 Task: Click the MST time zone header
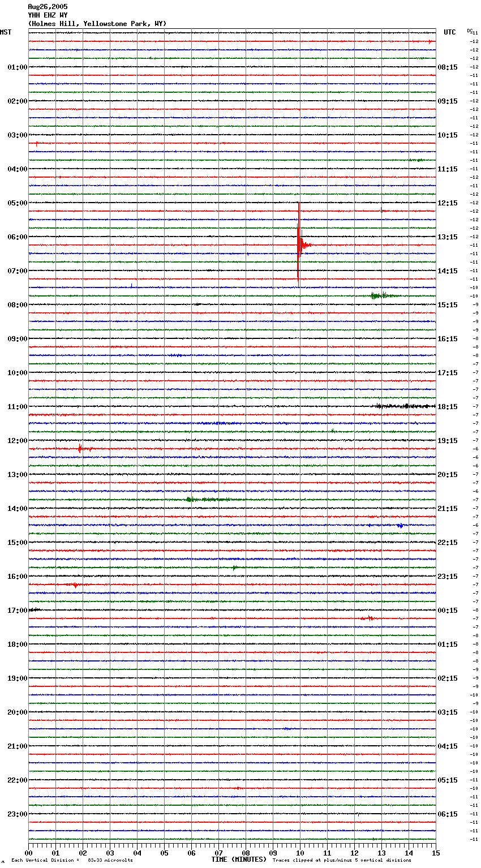pos(6,32)
